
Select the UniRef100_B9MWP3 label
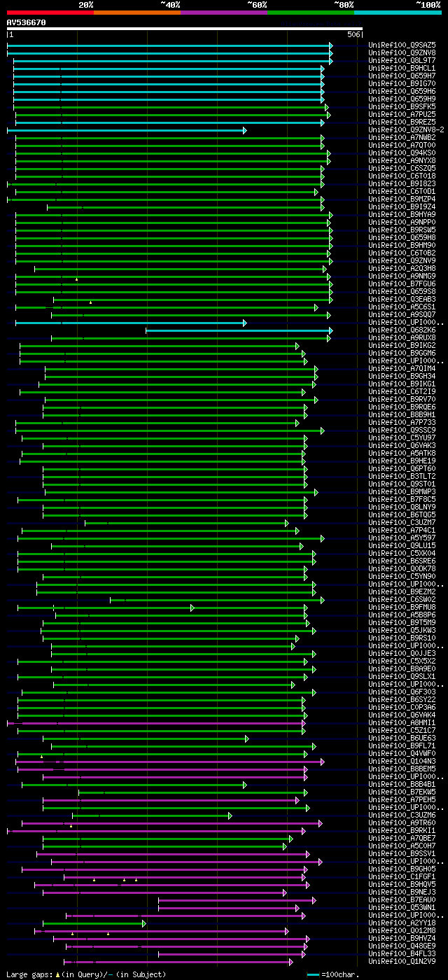(x=403, y=491)
